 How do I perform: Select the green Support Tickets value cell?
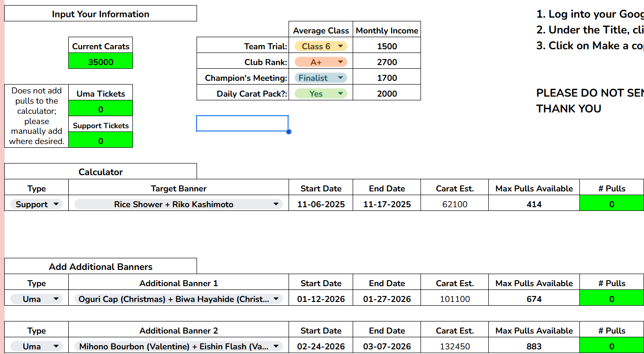point(101,140)
